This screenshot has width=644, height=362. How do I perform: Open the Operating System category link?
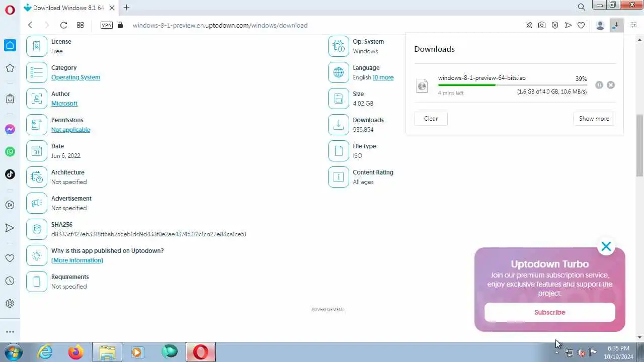(x=75, y=77)
